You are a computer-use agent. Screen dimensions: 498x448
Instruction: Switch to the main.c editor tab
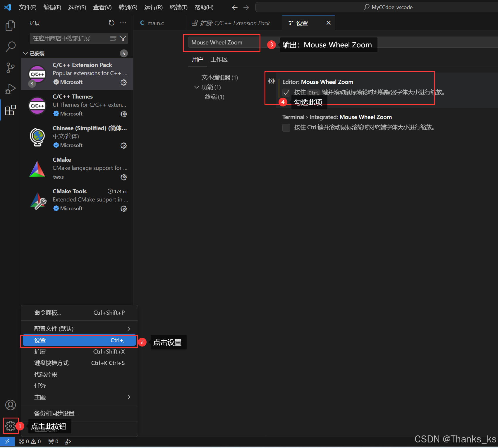click(159, 23)
